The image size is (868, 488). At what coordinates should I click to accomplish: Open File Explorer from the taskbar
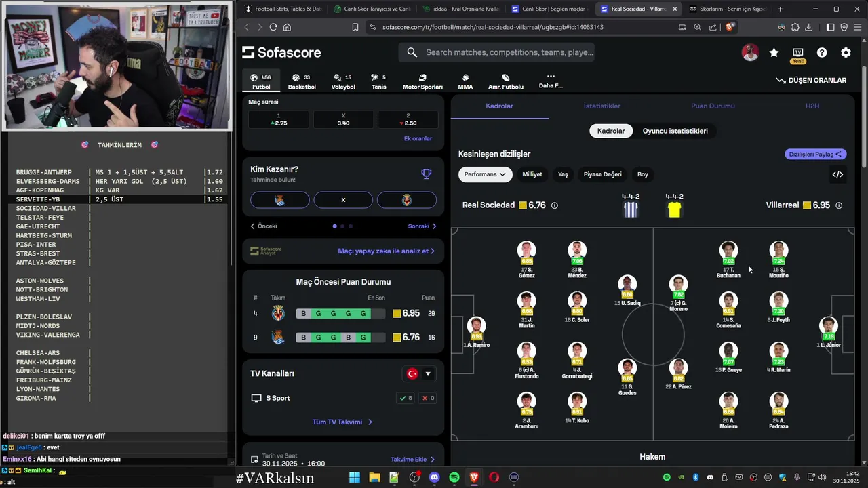click(374, 477)
